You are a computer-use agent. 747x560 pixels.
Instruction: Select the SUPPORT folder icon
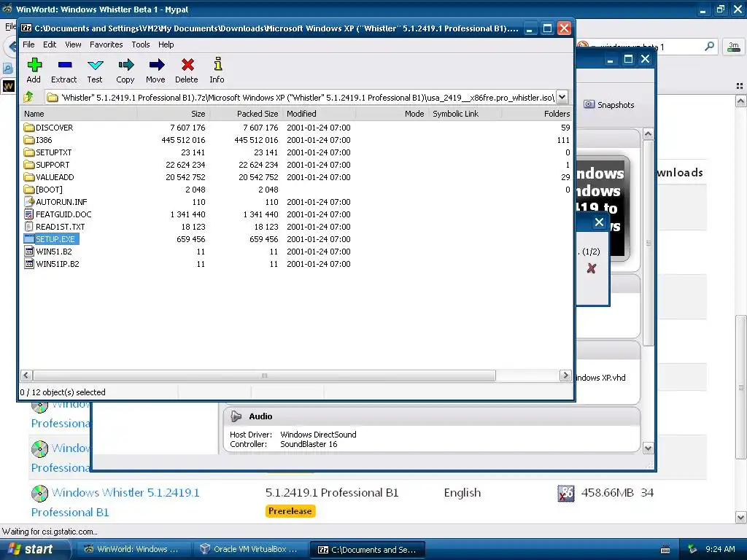point(29,165)
